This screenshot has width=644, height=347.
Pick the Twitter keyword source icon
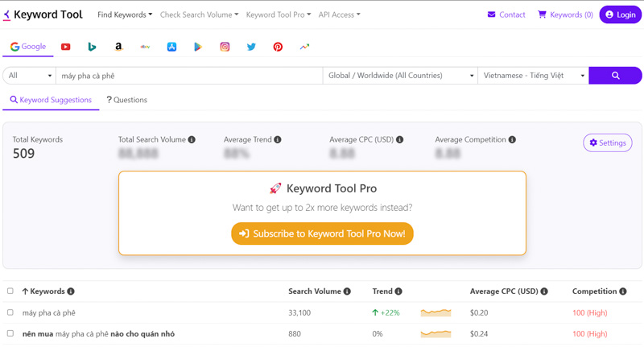tap(251, 47)
